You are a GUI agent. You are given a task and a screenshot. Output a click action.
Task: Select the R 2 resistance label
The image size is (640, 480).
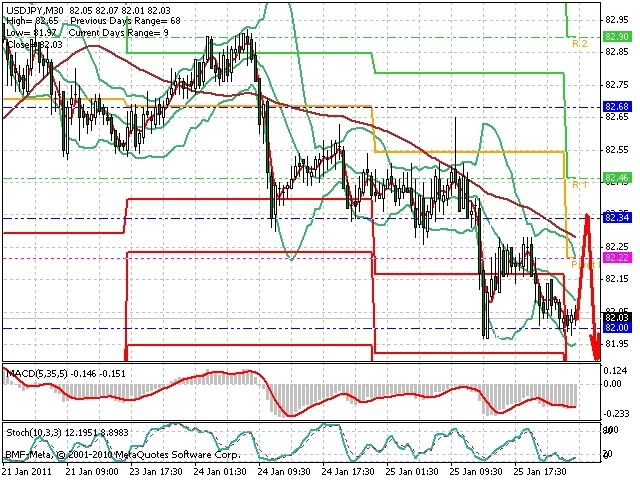[580, 44]
